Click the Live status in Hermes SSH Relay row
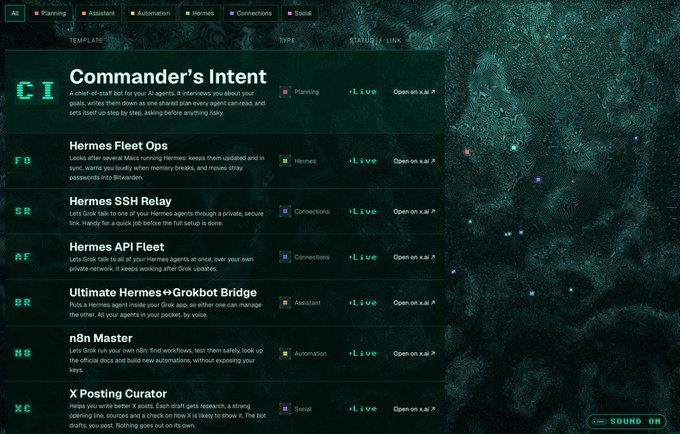Viewport: 680px width, 434px height. [x=363, y=212]
